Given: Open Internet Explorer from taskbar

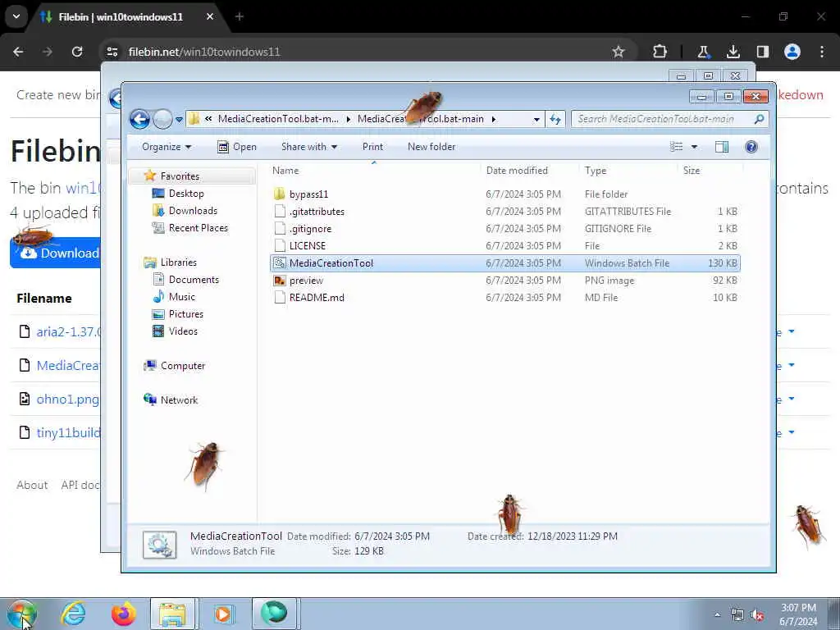Looking at the screenshot, I should point(73,614).
